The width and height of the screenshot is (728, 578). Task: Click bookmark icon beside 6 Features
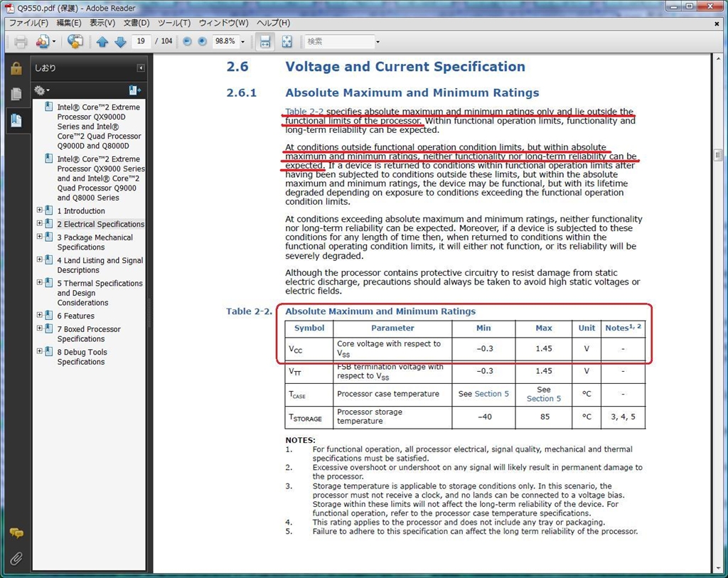click(x=49, y=316)
